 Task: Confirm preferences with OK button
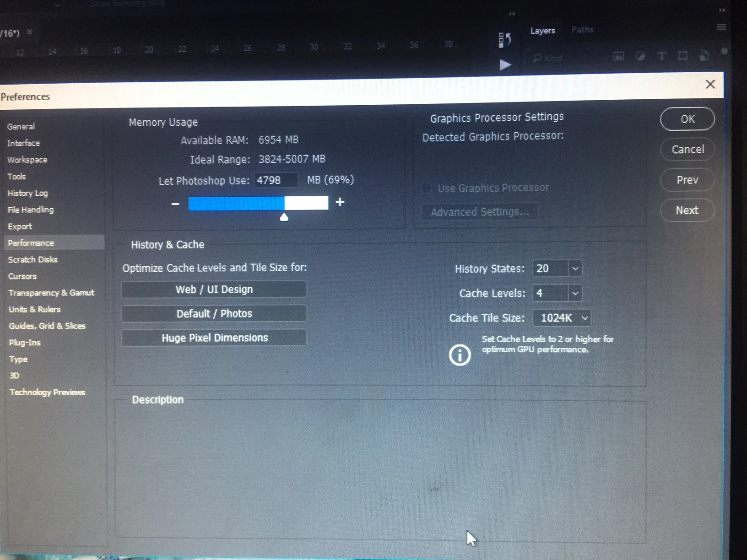coord(687,119)
